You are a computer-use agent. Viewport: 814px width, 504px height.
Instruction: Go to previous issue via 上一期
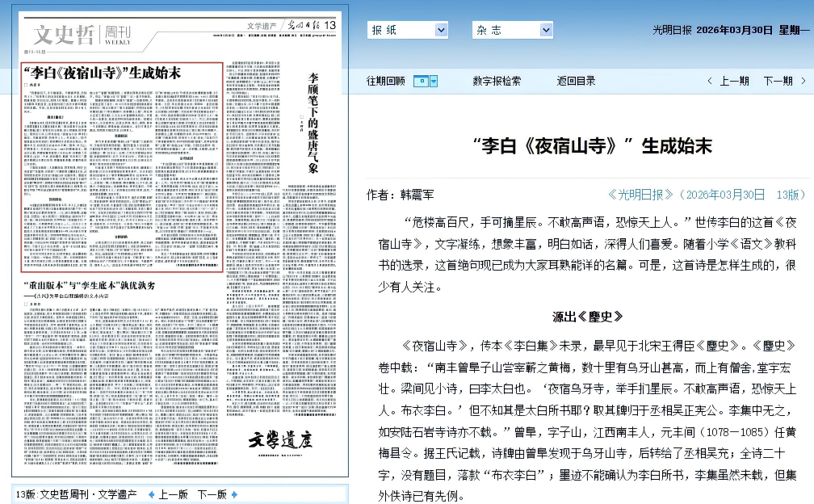[734, 81]
